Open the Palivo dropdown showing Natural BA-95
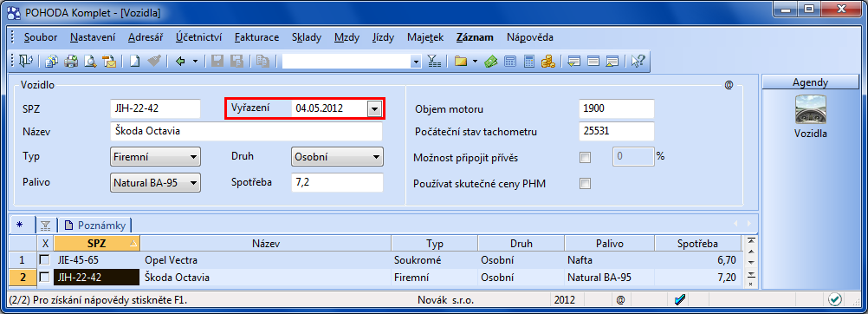This screenshot has width=868, height=314. (156, 182)
